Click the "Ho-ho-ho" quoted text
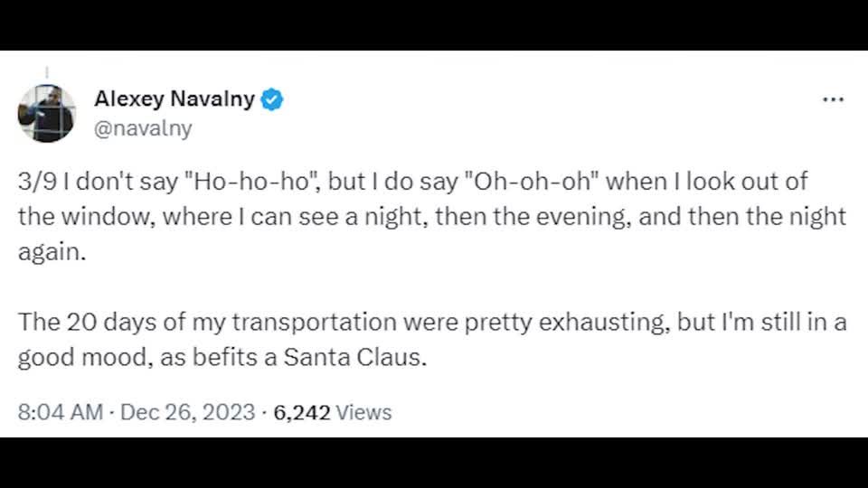This screenshot has width=868, height=488. tap(252, 181)
